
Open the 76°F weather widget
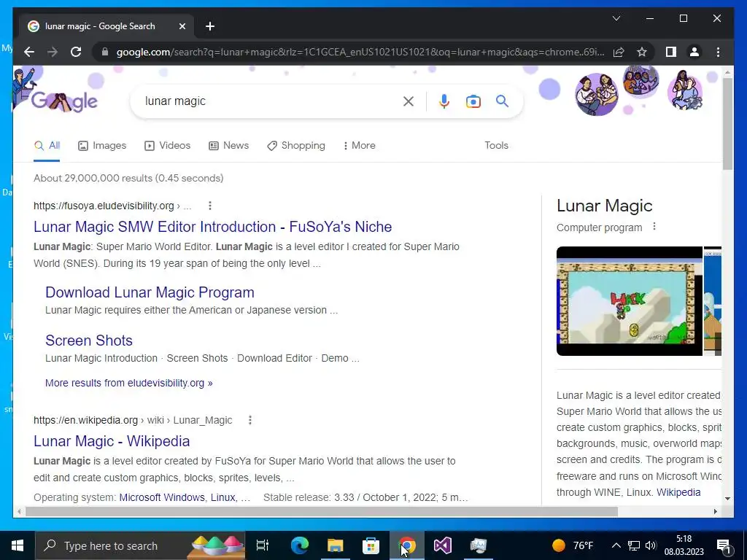coord(573,545)
